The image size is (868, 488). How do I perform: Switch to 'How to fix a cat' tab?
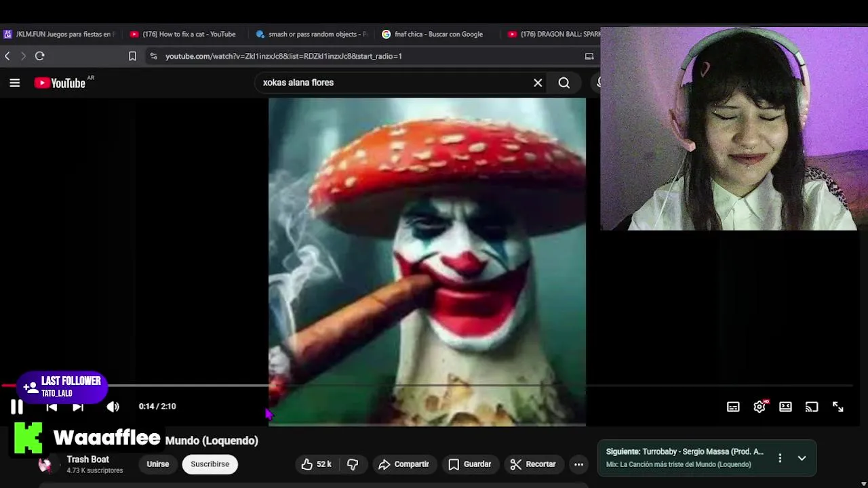(183, 34)
